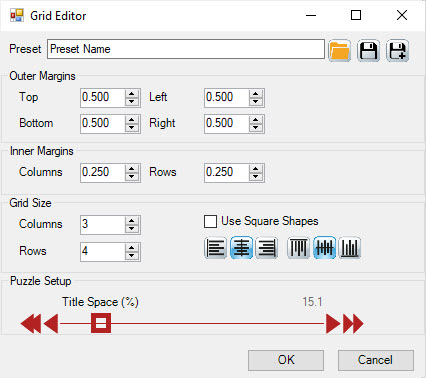Screen dimensions: 426x378
Task: Save preset with the floppy disk icon
Action: [368, 51]
